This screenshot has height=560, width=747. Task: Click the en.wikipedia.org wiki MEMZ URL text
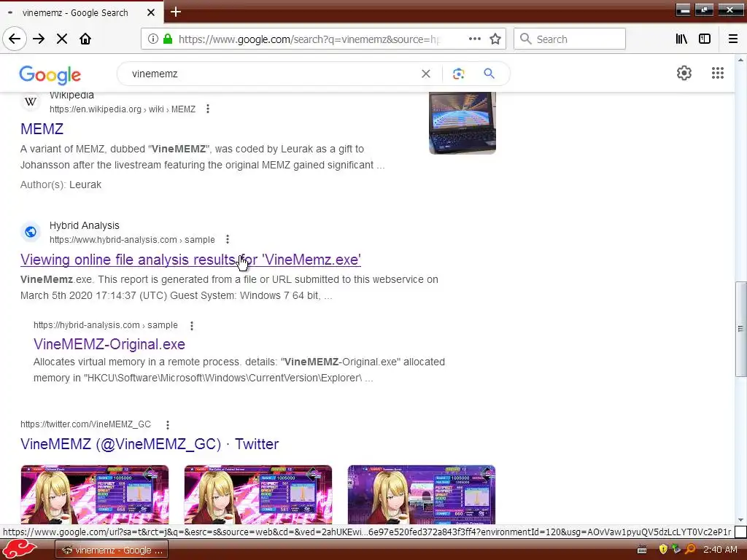[123, 109]
